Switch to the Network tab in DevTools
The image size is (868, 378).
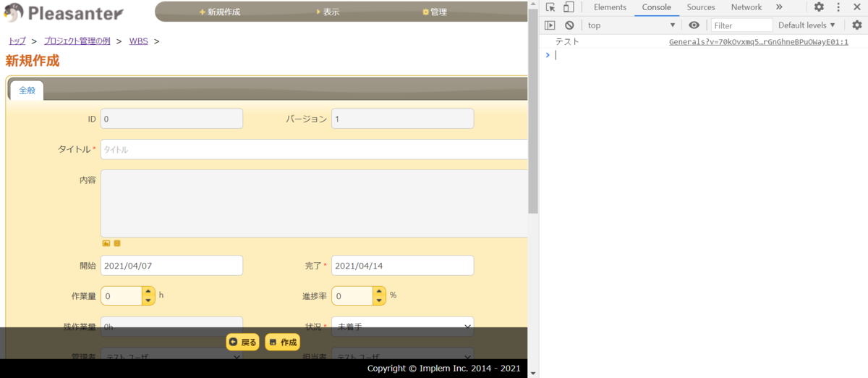(746, 7)
